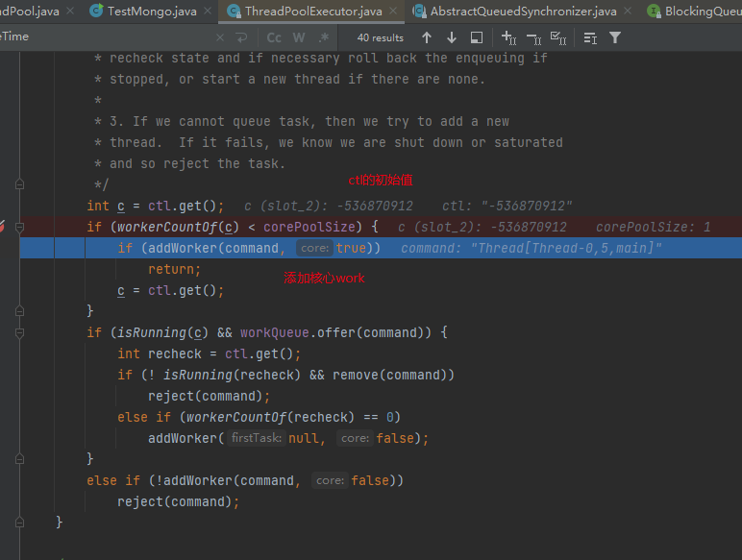Click reject(command) under remove check
Screen dimensions: 742x560
click(x=209, y=396)
